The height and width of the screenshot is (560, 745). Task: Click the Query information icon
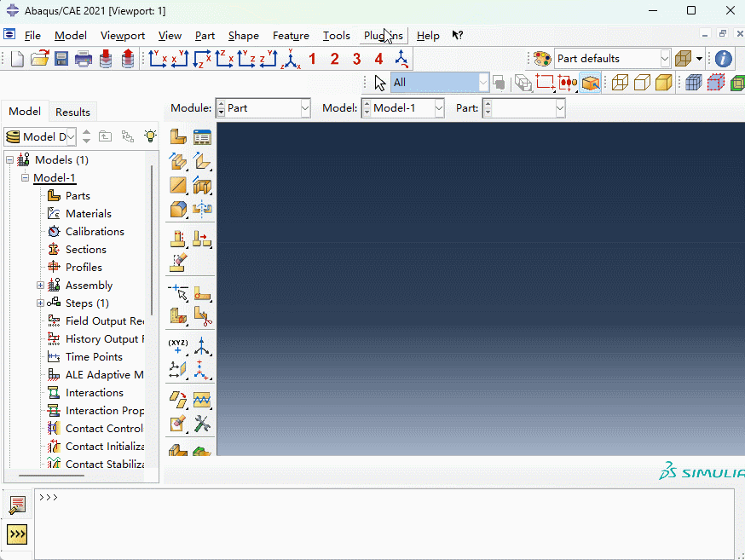pos(723,59)
